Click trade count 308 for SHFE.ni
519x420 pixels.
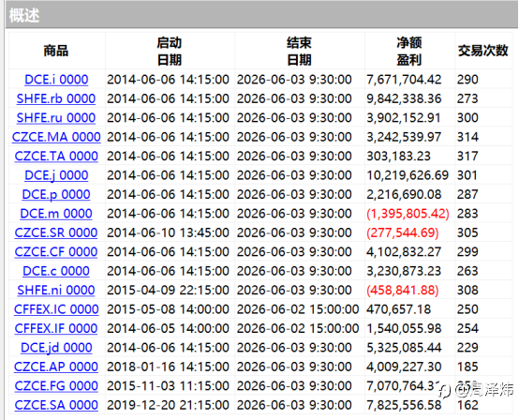pos(467,291)
